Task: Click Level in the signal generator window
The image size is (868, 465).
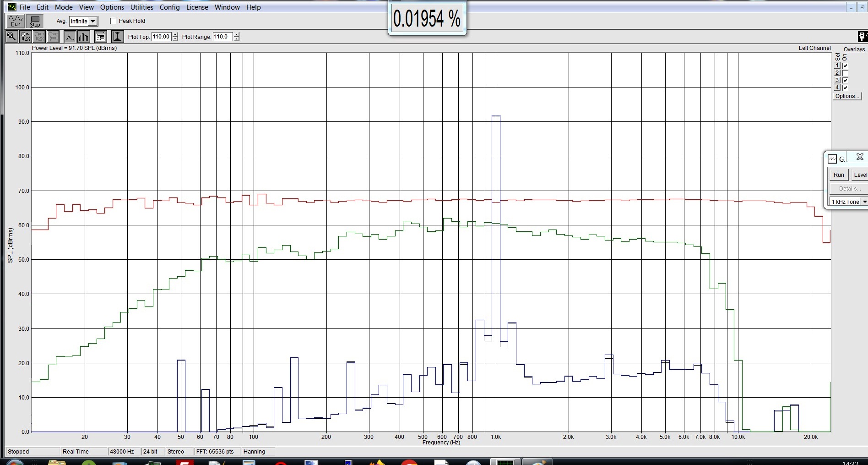Action: point(860,175)
